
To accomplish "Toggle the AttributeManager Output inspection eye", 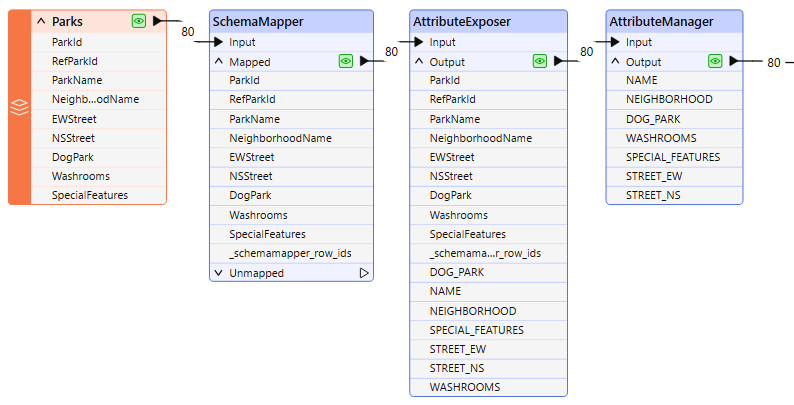I will point(715,61).
